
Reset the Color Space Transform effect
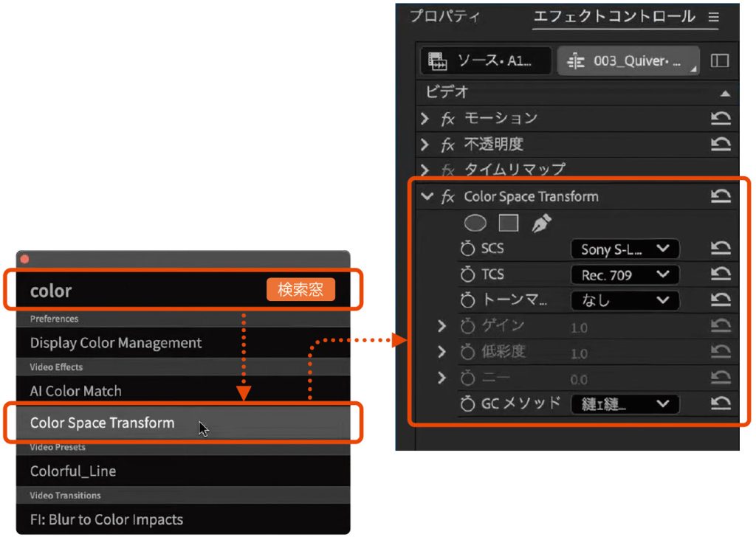(721, 196)
